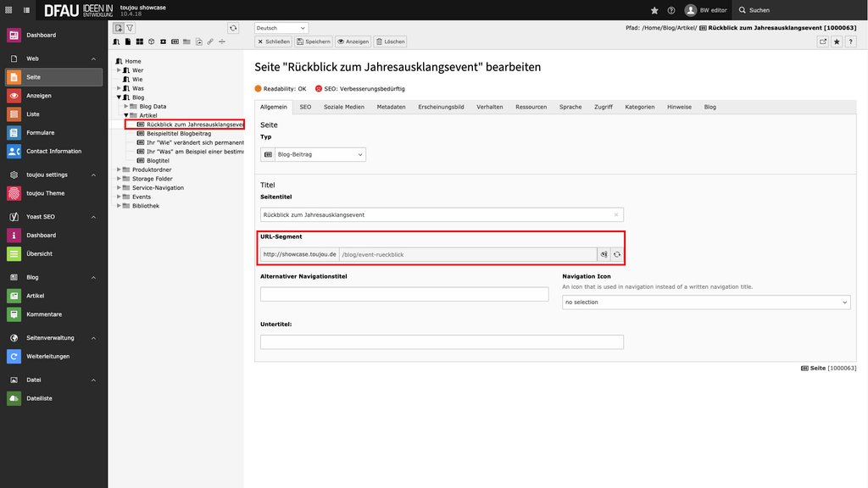
Task: Open the Blog-Beitrag page type dropdown
Action: [x=314, y=154]
